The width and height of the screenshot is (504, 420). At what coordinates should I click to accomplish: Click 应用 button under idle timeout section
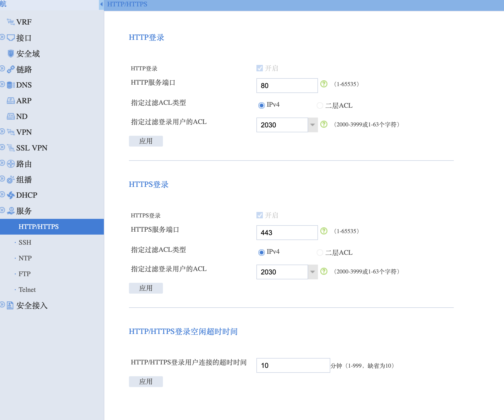[146, 382]
